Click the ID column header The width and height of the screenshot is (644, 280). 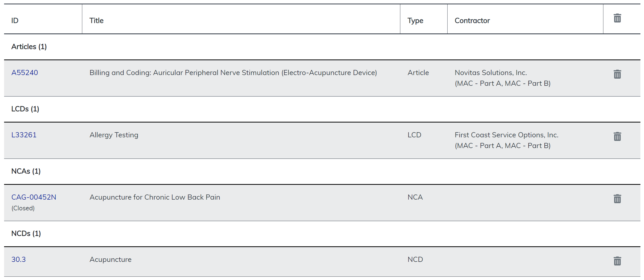pos(15,21)
